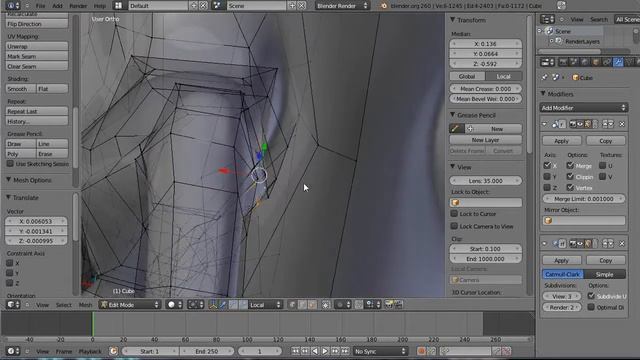Image resolution: width=640 pixels, height=360 pixels.
Task: Click the Flip Direction button
Action: (37, 24)
